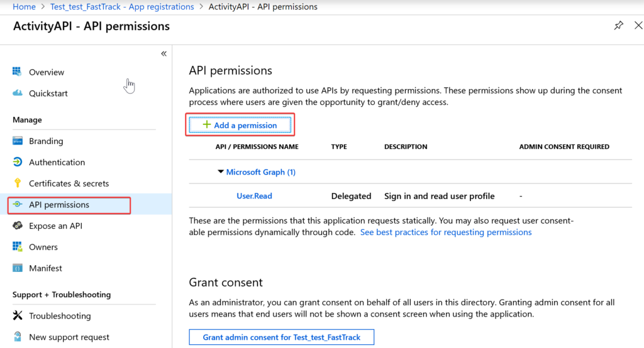Click the Add a permission button
The height and width of the screenshot is (348, 644).
(x=240, y=125)
